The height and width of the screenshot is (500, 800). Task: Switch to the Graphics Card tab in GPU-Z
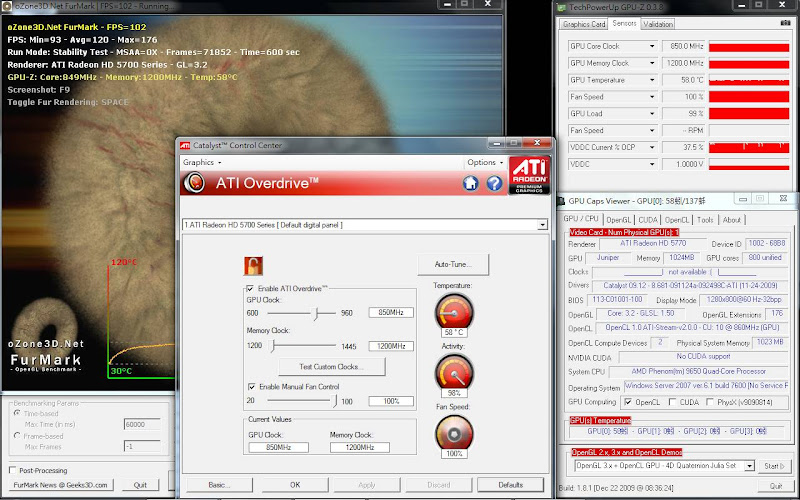click(584, 24)
